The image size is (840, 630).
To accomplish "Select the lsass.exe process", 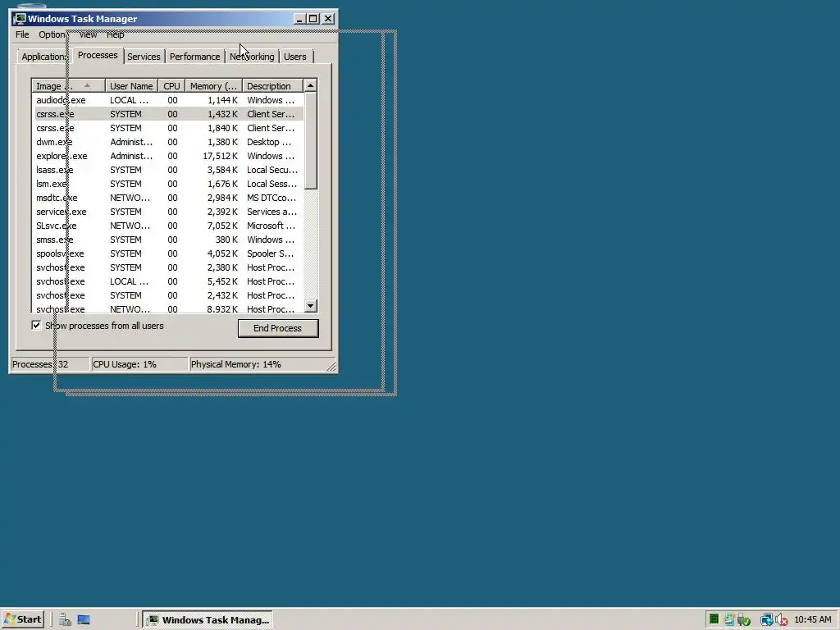I will point(167,170).
